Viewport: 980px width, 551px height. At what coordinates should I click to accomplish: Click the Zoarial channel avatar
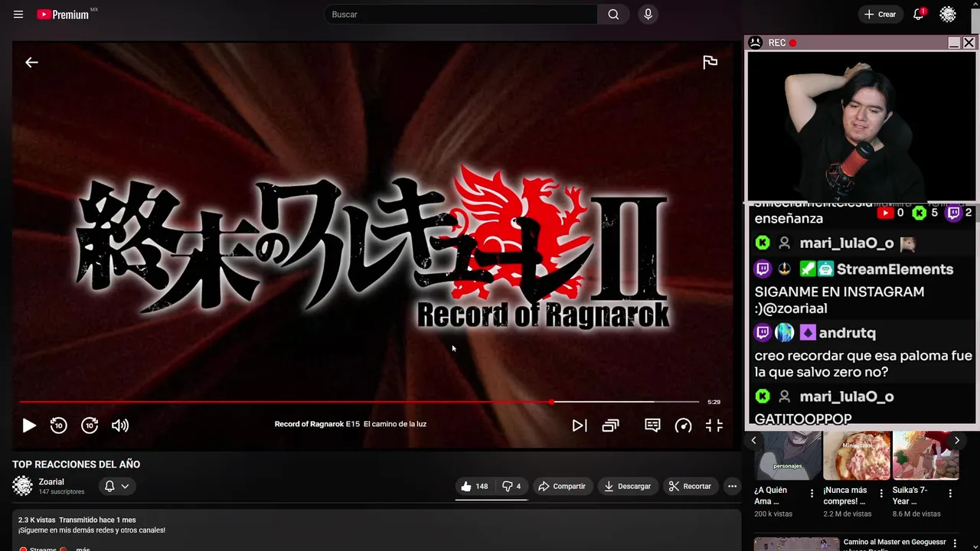click(23, 486)
